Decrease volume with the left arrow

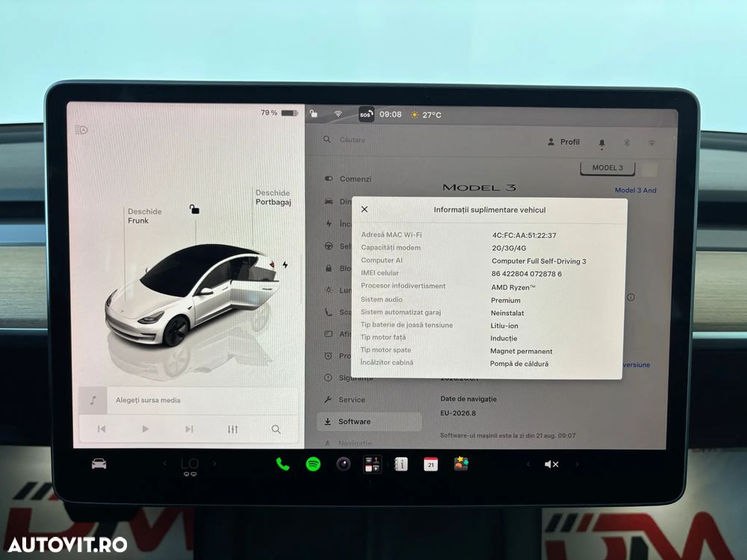(528, 464)
